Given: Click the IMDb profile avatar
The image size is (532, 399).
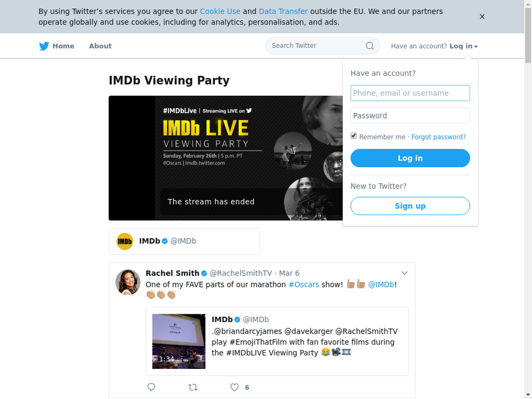Looking at the screenshot, I should (125, 241).
